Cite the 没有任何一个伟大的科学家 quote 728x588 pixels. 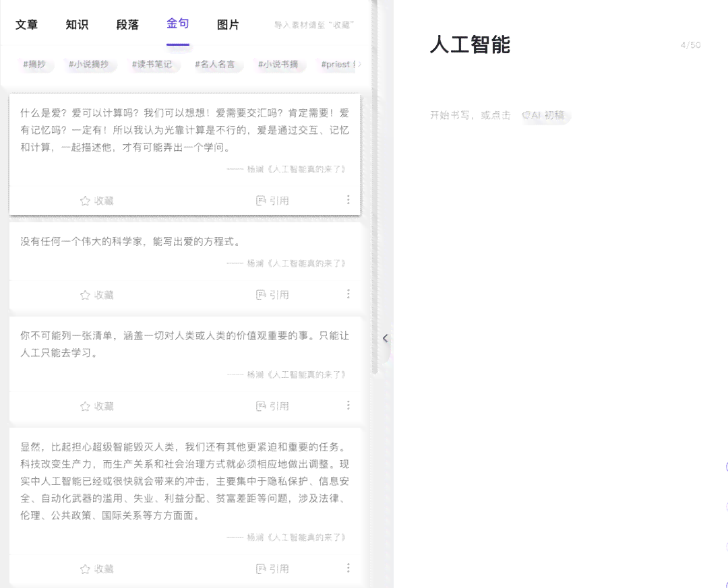point(273,295)
